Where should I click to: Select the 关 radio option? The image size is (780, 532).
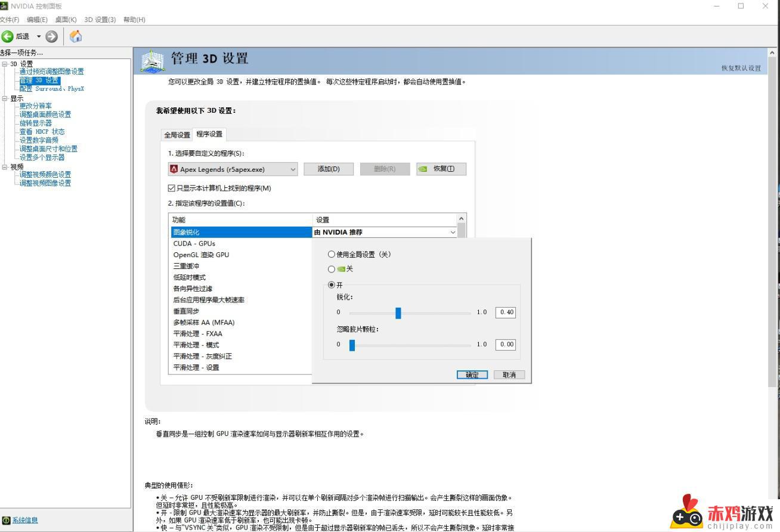332,269
